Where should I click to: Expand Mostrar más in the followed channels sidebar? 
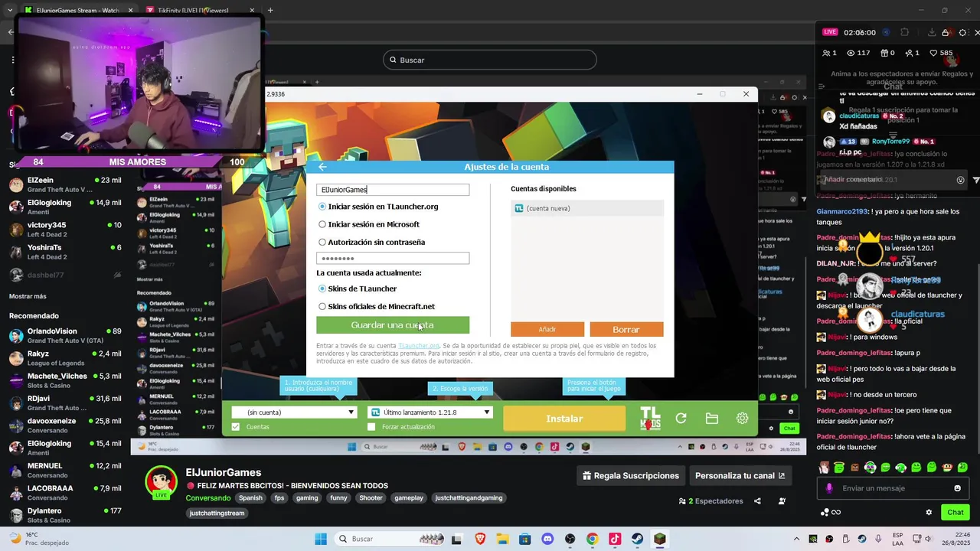(x=28, y=296)
